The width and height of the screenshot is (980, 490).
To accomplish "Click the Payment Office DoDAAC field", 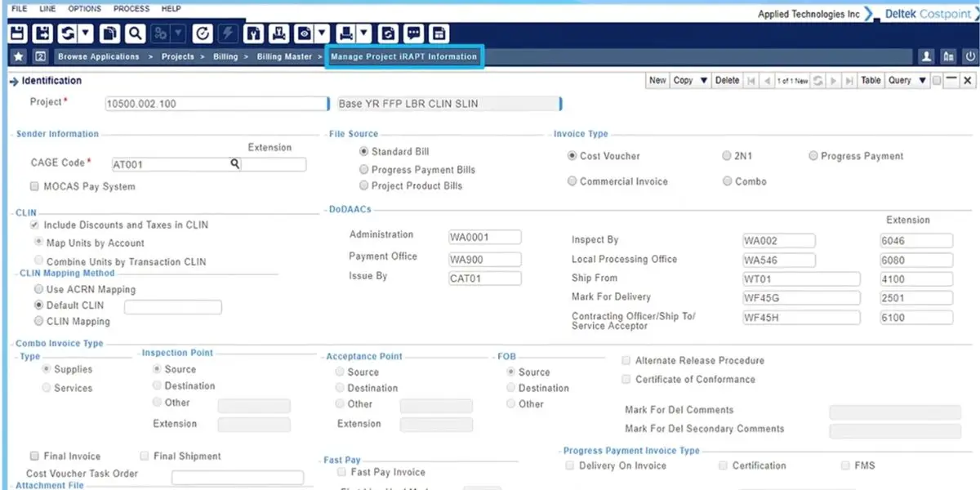I will click(485, 260).
